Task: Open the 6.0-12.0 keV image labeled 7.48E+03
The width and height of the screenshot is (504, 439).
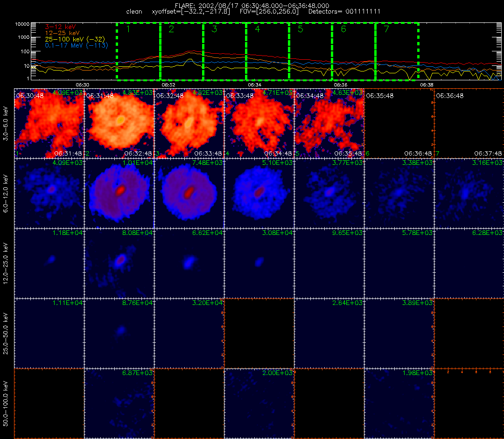Action: point(189,193)
